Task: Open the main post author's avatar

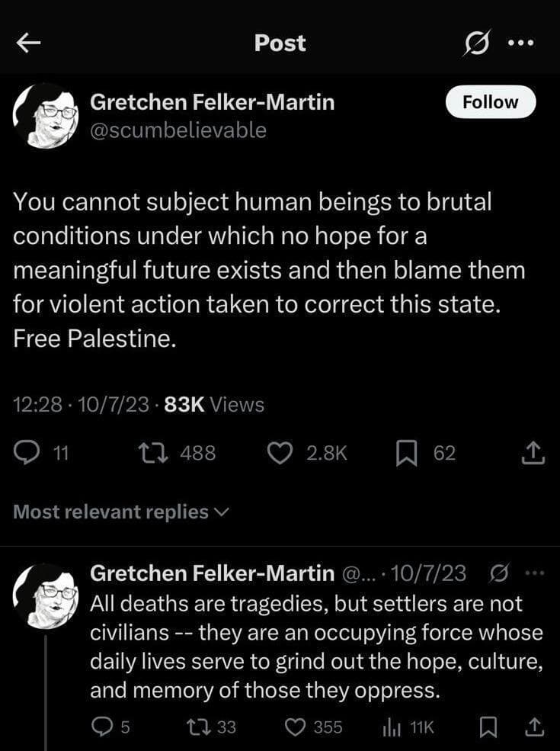Action: point(46,115)
